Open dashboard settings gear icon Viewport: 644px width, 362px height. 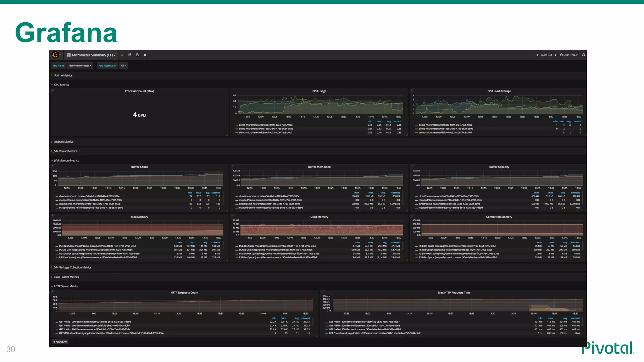coord(145,55)
